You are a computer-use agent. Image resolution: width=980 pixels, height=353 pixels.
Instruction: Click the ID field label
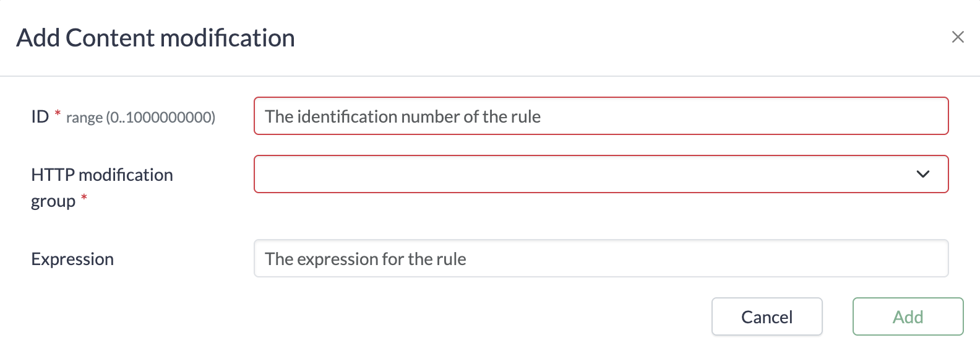[x=40, y=116]
